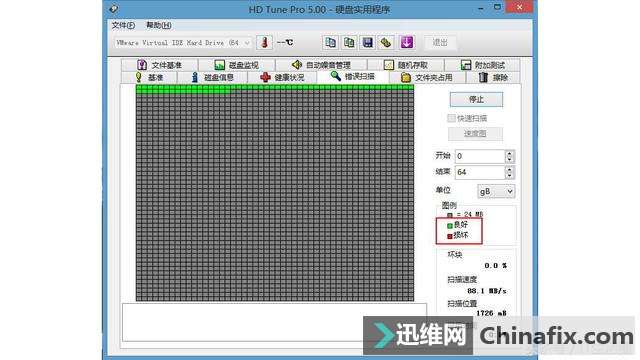Open the 随机存取 random access tab

(x=405, y=65)
